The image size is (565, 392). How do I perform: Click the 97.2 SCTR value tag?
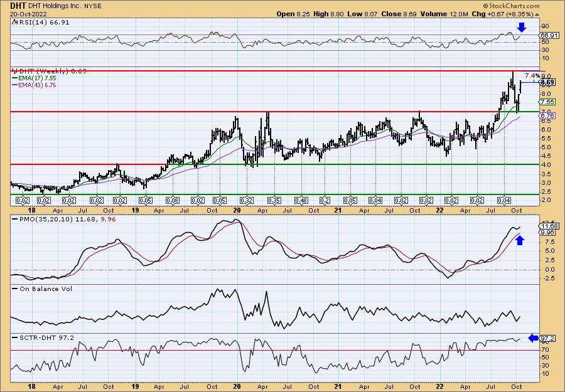pos(547,338)
